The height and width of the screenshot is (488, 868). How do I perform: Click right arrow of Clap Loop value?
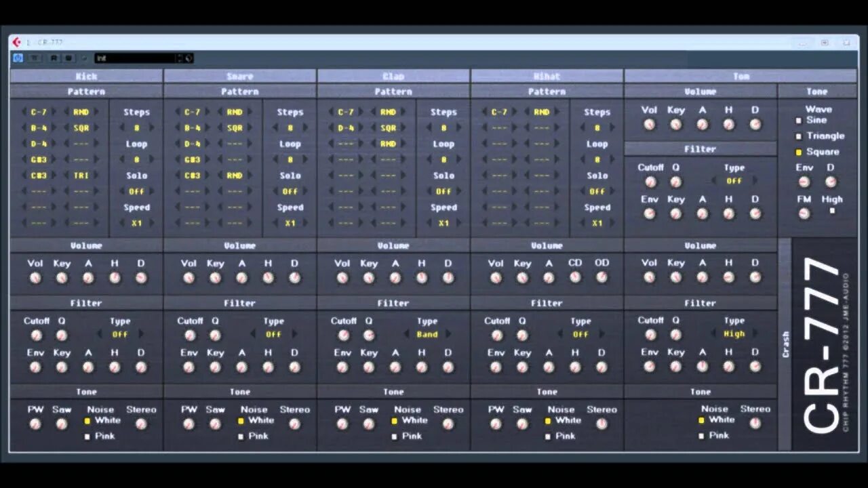460,160
